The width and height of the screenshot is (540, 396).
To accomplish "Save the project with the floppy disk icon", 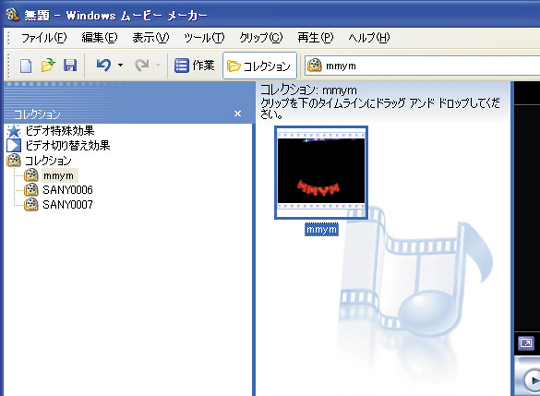I will [70, 65].
